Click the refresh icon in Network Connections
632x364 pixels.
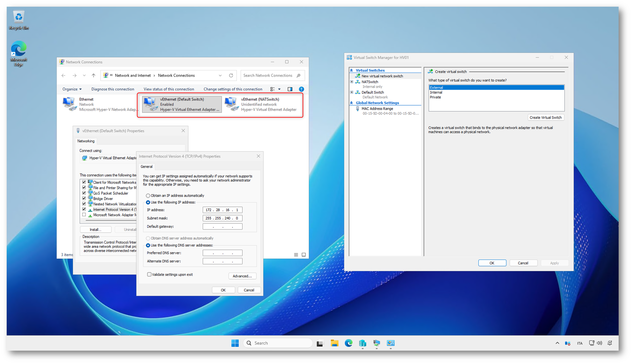pos(231,75)
